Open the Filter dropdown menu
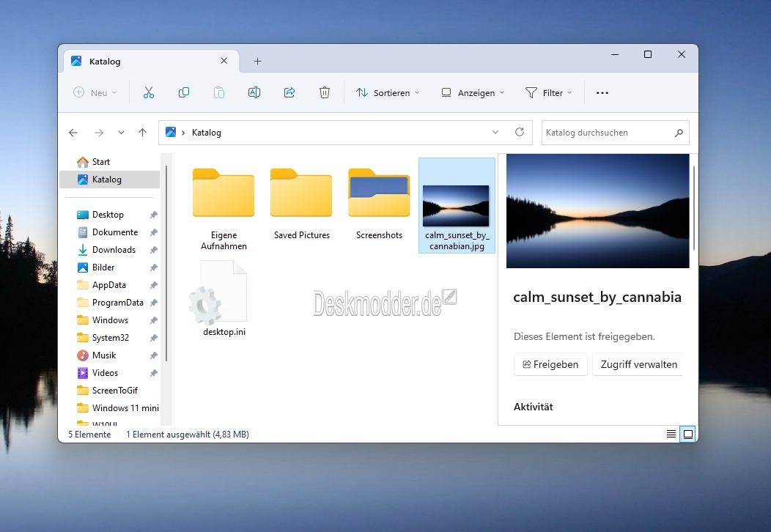This screenshot has height=532, width=771. tap(549, 92)
